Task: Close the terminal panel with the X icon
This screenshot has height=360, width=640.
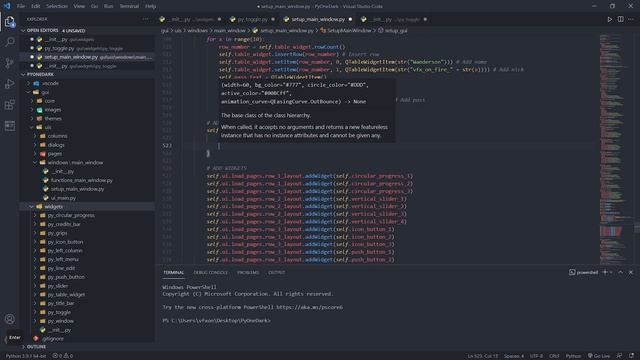Action: (631, 272)
